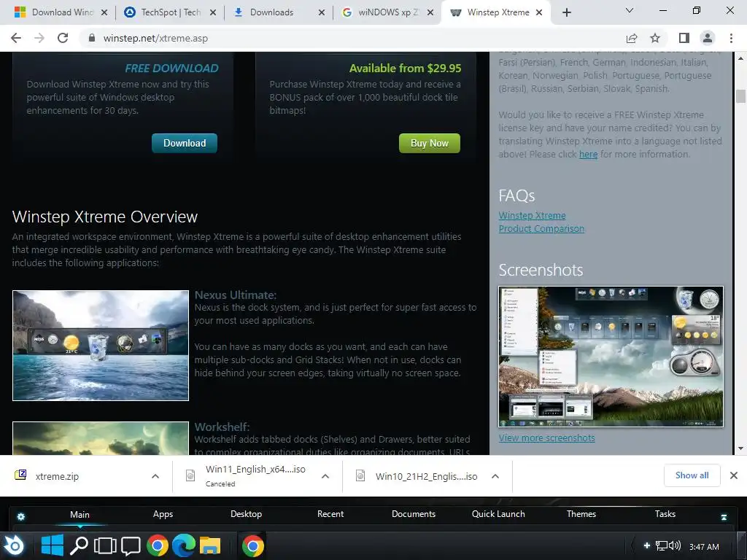Open taskbar Search magnifier
The image size is (747, 560).
tap(79, 545)
